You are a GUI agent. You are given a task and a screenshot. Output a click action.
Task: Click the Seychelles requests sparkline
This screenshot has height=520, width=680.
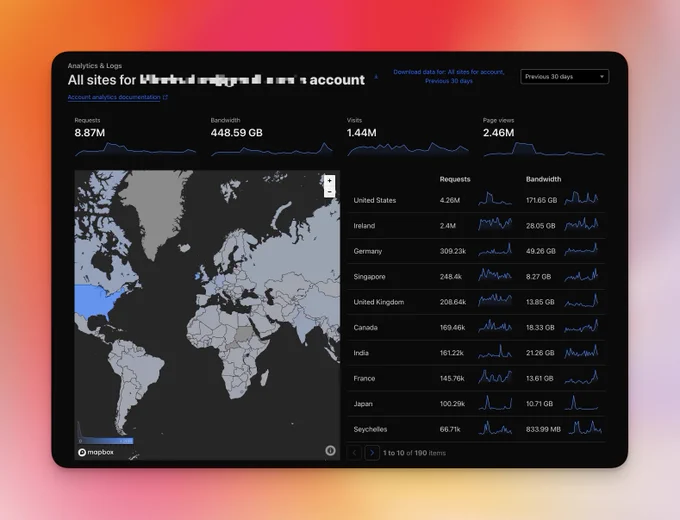tap(495, 428)
